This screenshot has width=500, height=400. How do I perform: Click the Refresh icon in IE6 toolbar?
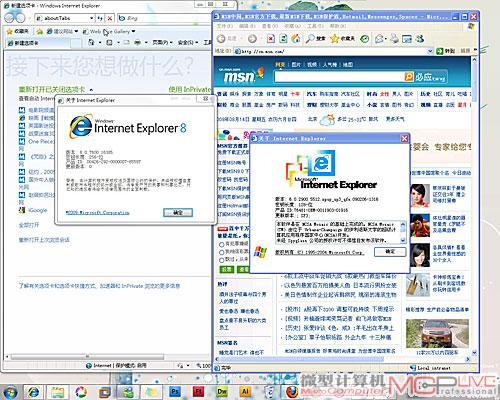coord(283,39)
